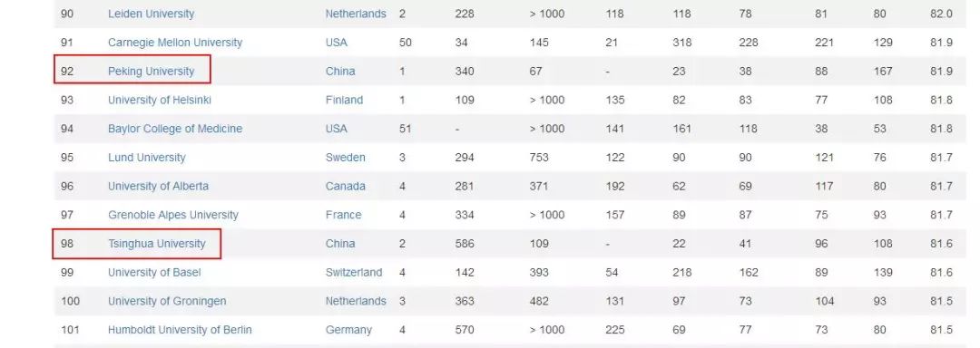Click USA link in Carnegie Mellon row
The width and height of the screenshot is (980, 348).
(337, 43)
